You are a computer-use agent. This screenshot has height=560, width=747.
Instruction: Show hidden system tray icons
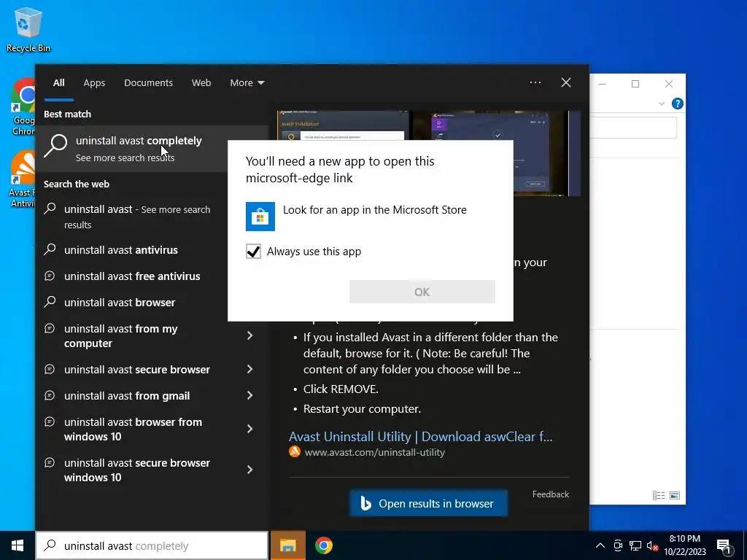coord(600,545)
